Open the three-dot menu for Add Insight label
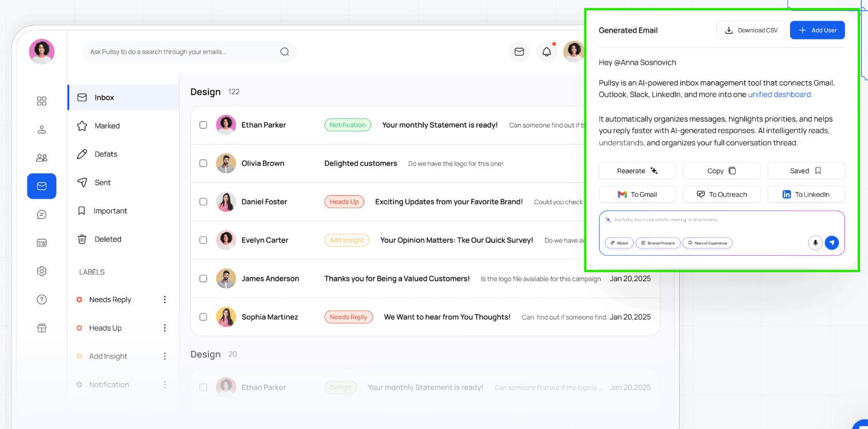The width and height of the screenshot is (868, 429). pyautogui.click(x=165, y=356)
